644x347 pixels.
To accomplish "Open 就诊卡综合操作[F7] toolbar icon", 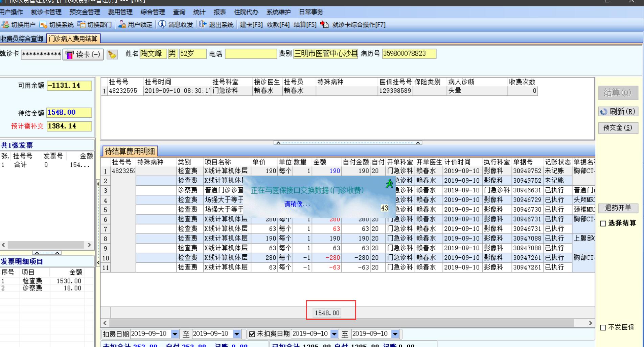I will point(324,25).
